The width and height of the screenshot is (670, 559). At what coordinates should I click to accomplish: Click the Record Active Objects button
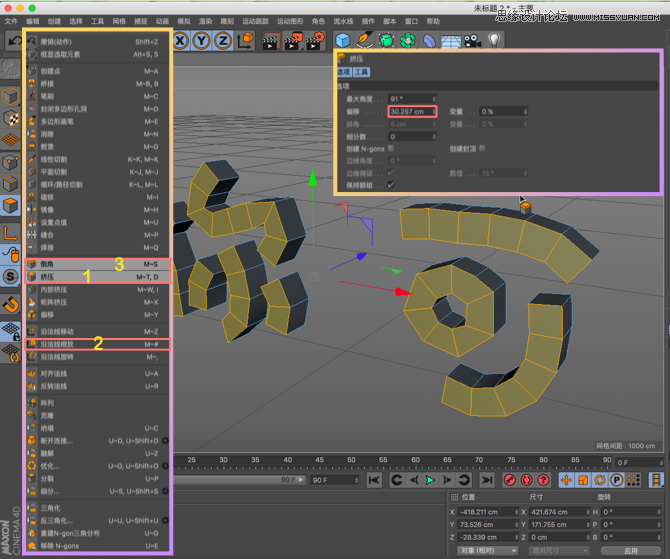click(509, 480)
